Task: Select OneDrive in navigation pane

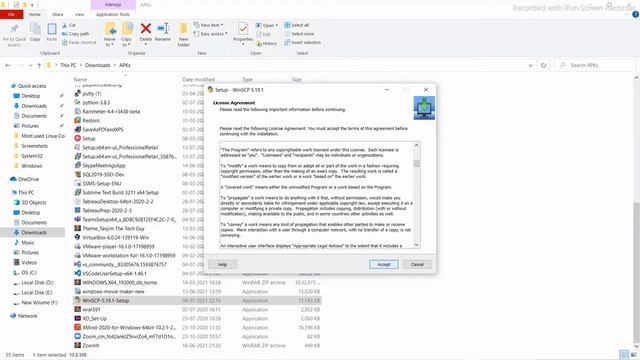Action: [28, 179]
